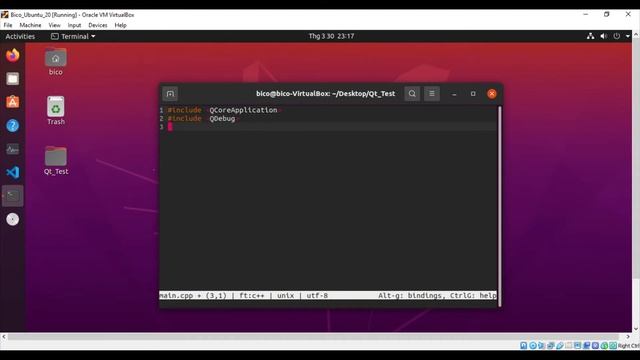Close the terminal window
This screenshot has width=640, height=360.
[x=492, y=93]
